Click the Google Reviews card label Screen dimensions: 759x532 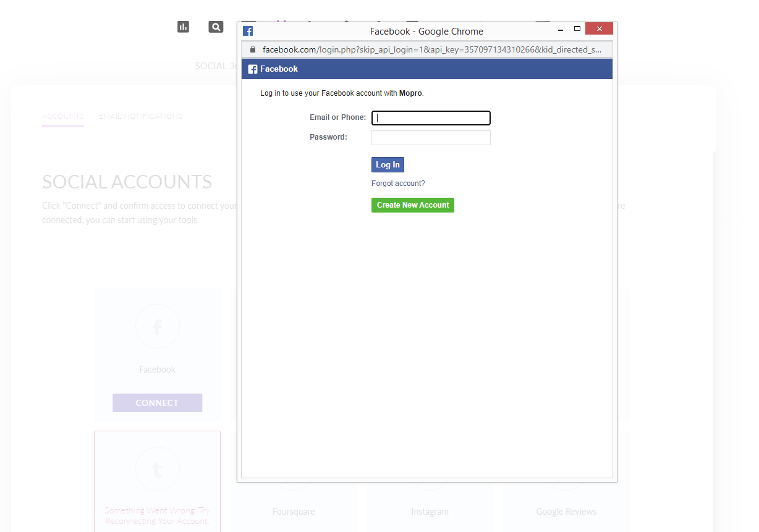(x=566, y=512)
